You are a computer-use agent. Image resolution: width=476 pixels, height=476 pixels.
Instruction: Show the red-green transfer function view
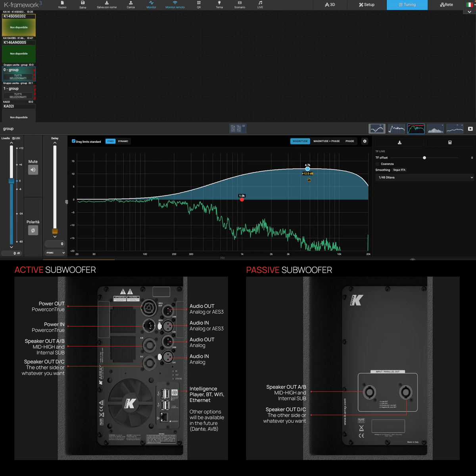(x=416, y=129)
